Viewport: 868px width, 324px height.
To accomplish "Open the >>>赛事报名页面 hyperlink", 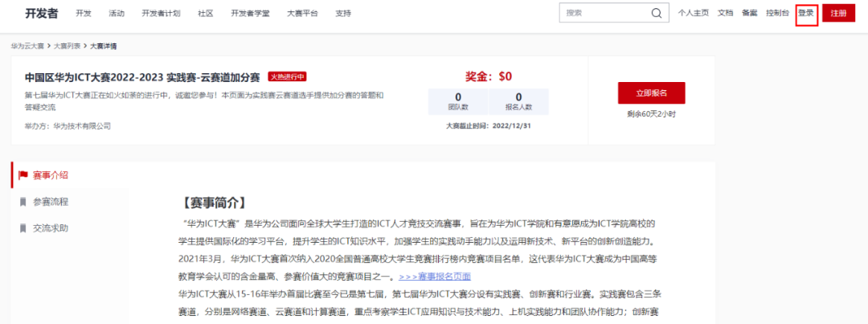I will 435,277.
